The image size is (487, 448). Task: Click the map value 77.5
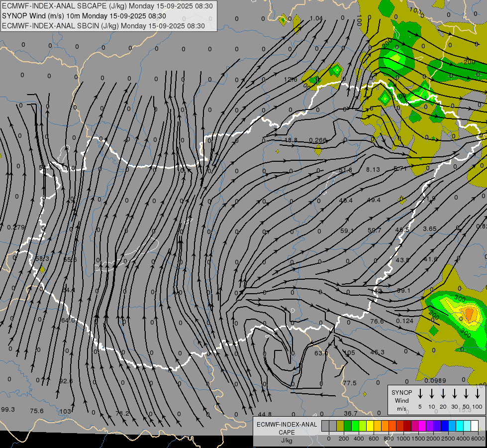349,383
